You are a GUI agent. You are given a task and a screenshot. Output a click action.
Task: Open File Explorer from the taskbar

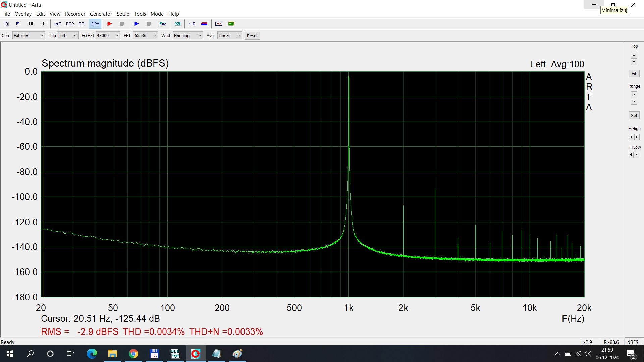coord(112,354)
